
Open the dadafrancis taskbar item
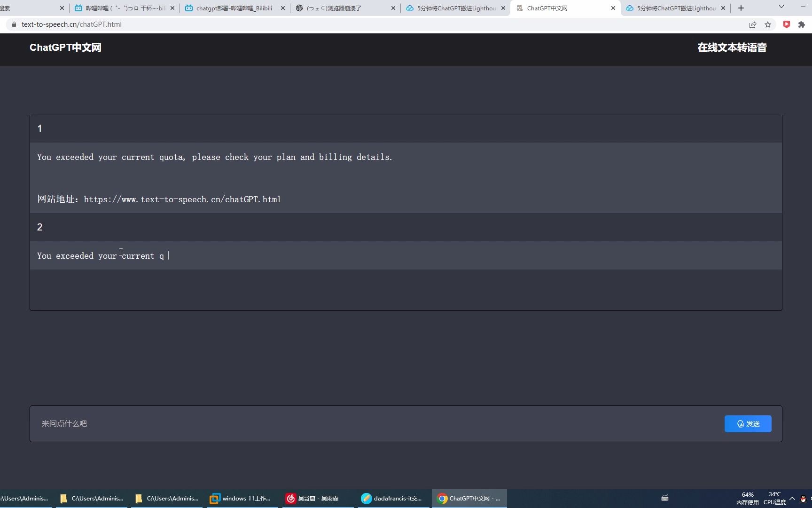click(392, 498)
